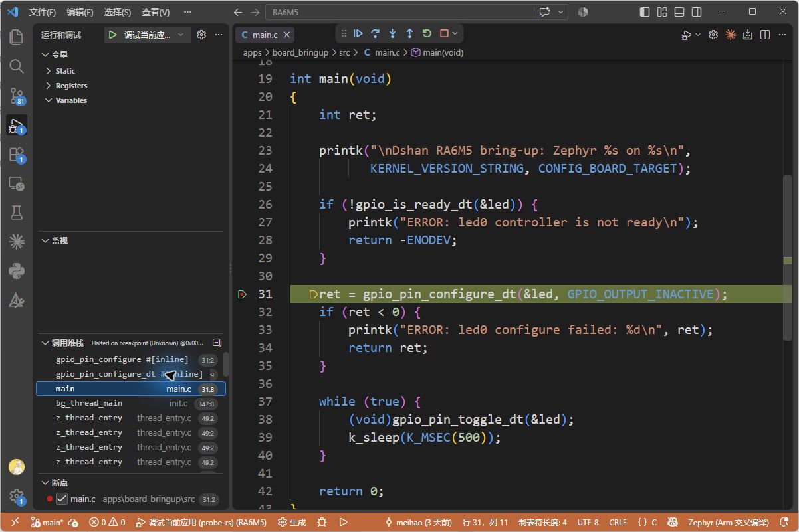Click the RA6M5 command center search box
The height and width of the screenshot is (532, 799).
(400, 12)
